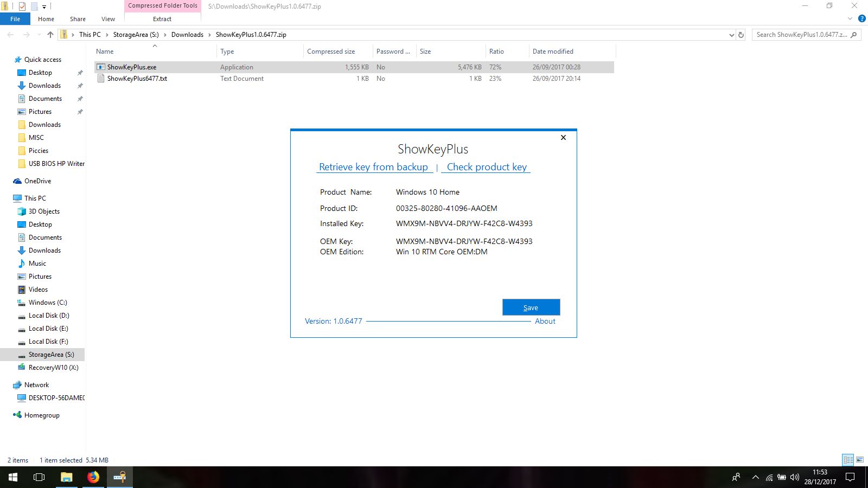This screenshot has height=488, width=868.
Task: Select Network in navigation pane
Action: coord(36,385)
